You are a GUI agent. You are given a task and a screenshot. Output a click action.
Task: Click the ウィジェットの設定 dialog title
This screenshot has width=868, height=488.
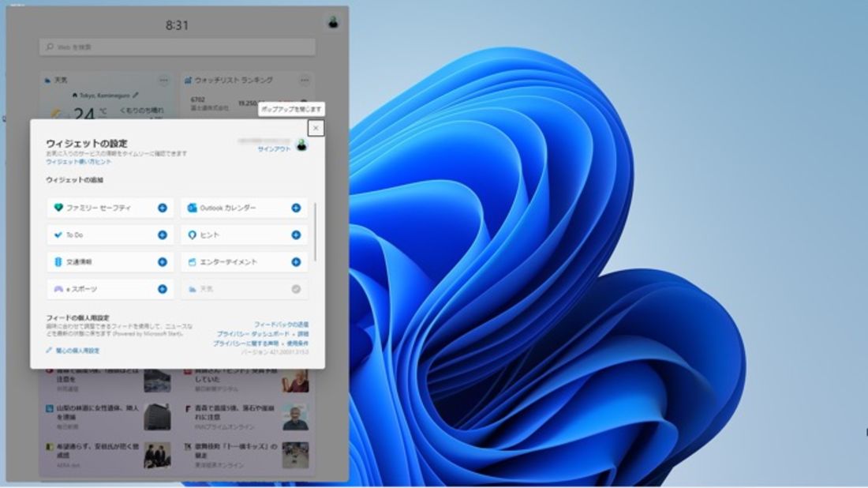[87, 144]
